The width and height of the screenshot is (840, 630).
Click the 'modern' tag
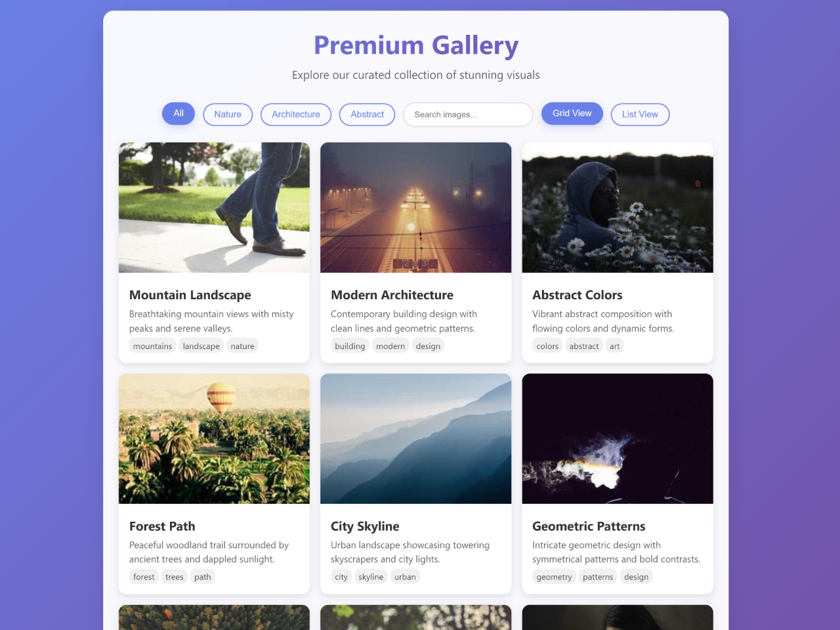(390, 346)
